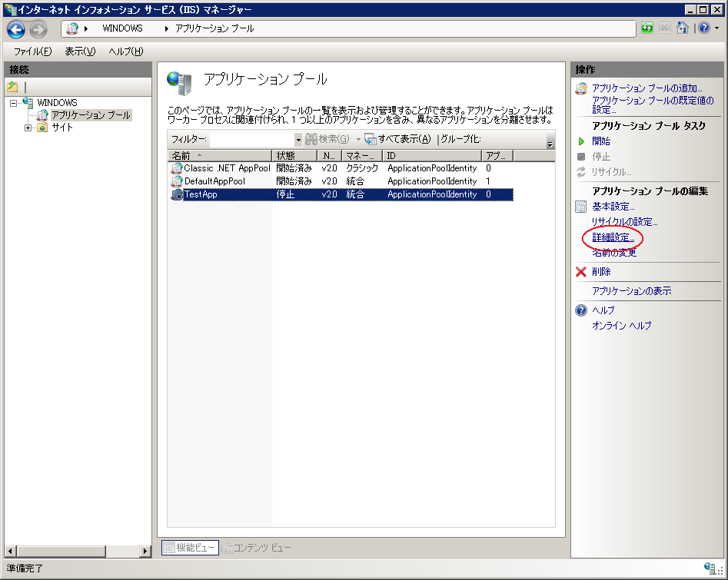Open ヘルプ link in 操作 pane

pyautogui.click(x=603, y=310)
